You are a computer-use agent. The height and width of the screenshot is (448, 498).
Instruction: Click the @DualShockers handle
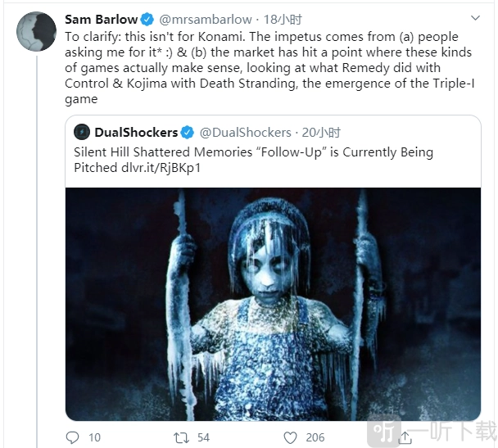[245, 132]
